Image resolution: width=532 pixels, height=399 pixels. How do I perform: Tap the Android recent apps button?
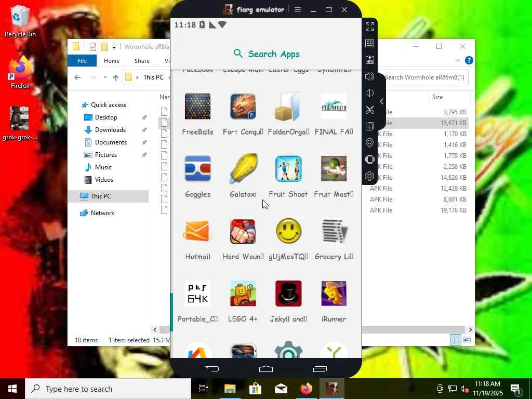tap(320, 369)
